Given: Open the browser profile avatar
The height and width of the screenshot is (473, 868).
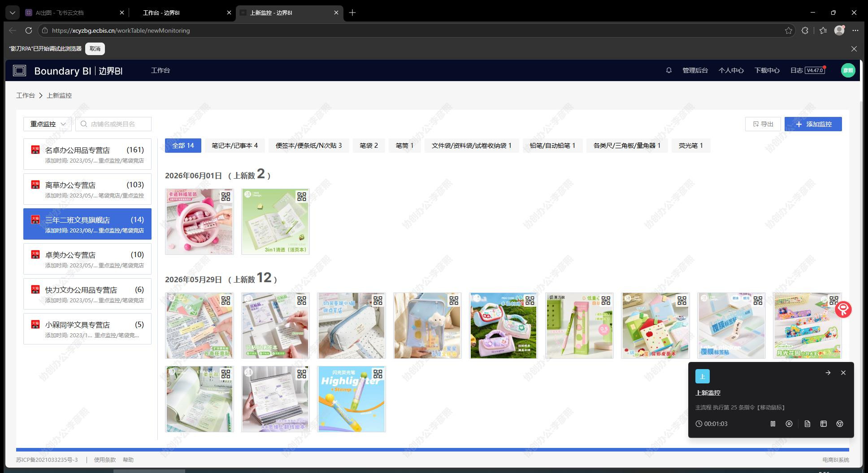Looking at the screenshot, I should pyautogui.click(x=839, y=30).
